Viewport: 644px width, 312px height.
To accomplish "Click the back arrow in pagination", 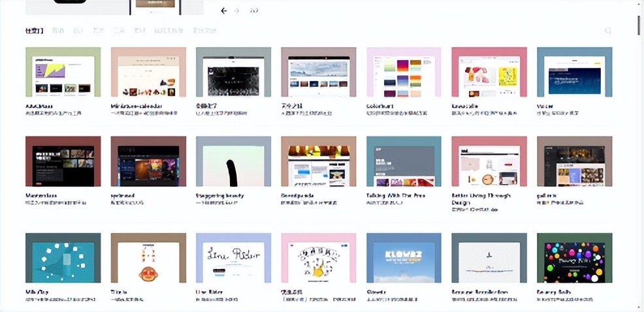I will click(224, 10).
